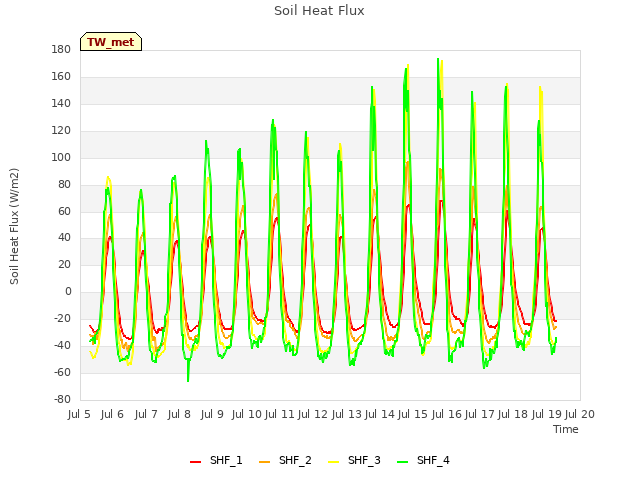This screenshot has width=640, height=480.
Task: Click the green SHF_4 legend color marker
Action: [402, 462]
